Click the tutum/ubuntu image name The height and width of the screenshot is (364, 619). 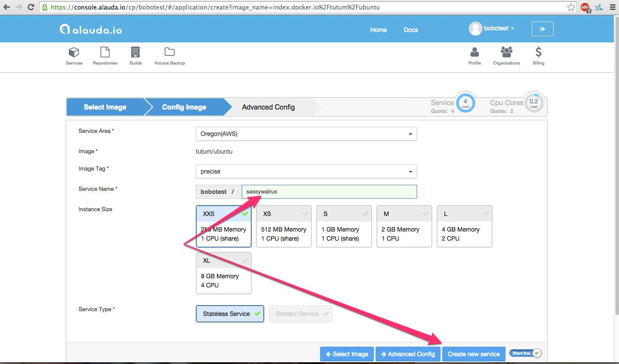pos(214,151)
